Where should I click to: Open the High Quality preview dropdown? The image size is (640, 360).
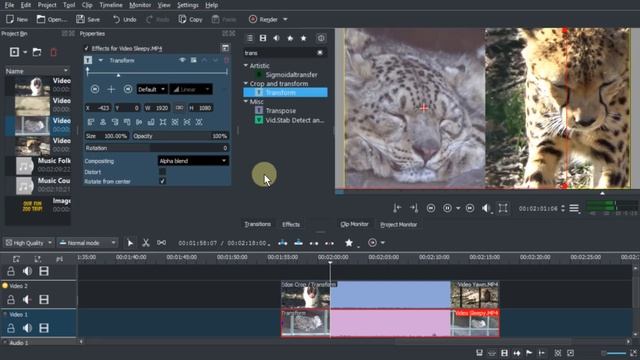[x=28, y=243]
